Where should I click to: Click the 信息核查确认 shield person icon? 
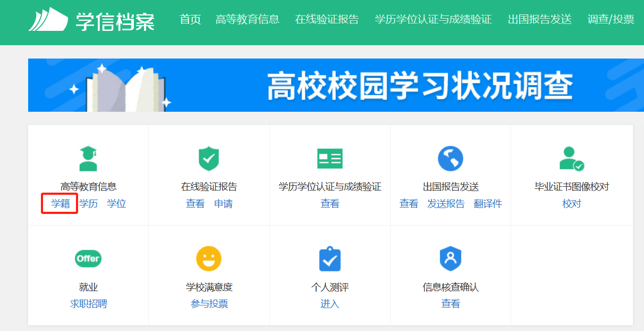click(x=451, y=259)
